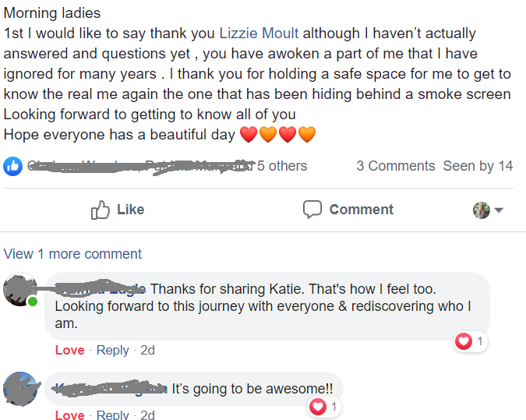This screenshot has width=526, height=420.
Task: Click the Like thumb icon on post
Action: coord(101,210)
